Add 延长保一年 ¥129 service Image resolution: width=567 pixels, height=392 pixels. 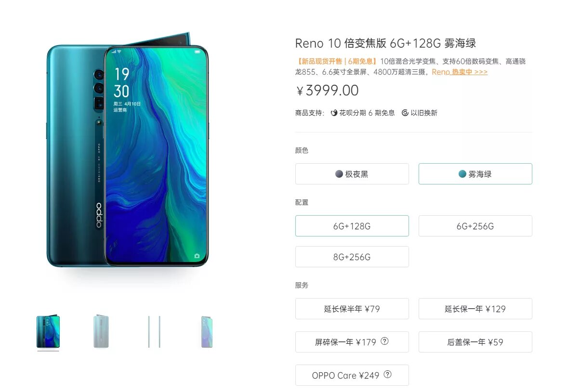pyautogui.click(x=475, y=309)
